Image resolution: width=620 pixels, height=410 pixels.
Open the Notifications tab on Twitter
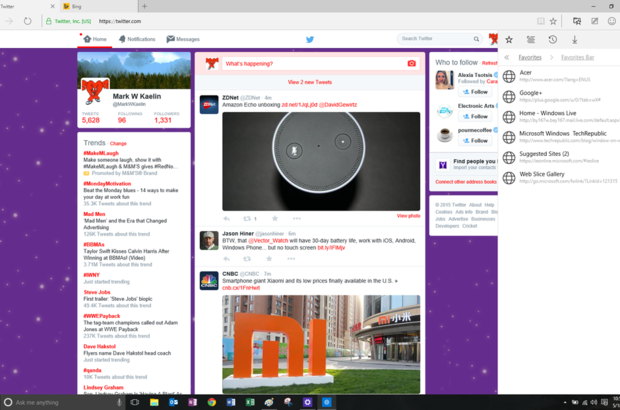(x=135, y=39)
